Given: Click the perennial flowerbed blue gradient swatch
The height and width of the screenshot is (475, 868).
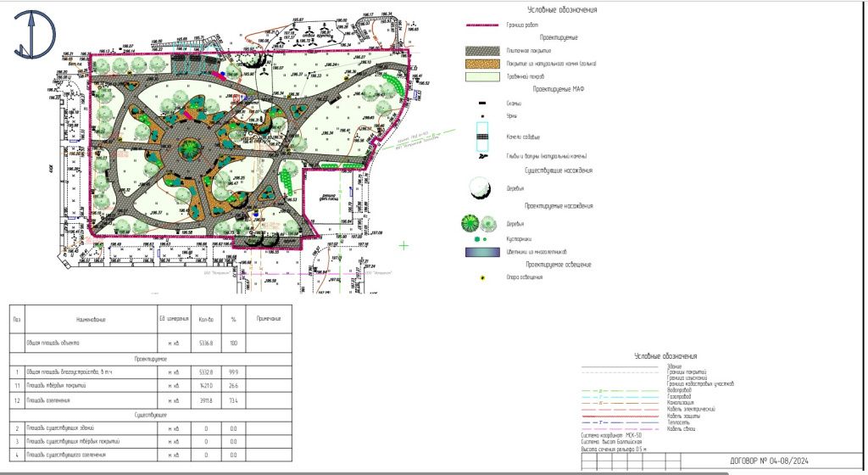Looking at the screenshot, I should [x=481, y=252].
